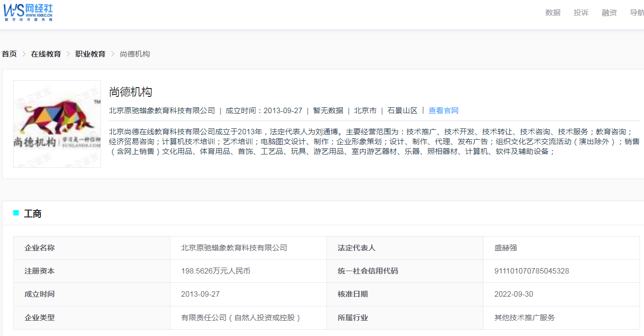Click the 成立时间 table label
This screenshot has width=644, height=336.
[x=40, y=294]
